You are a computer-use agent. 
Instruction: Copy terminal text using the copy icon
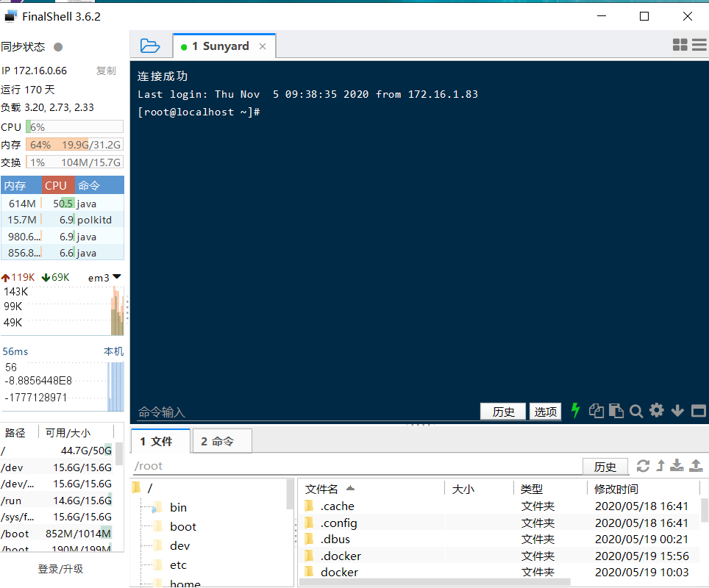click(596, 411)
